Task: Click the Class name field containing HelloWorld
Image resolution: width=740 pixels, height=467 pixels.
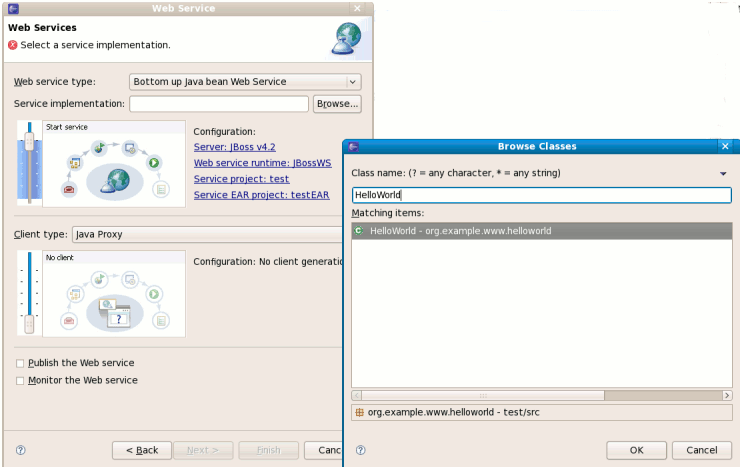Action: pyautogui.click(x=542, y=195)
